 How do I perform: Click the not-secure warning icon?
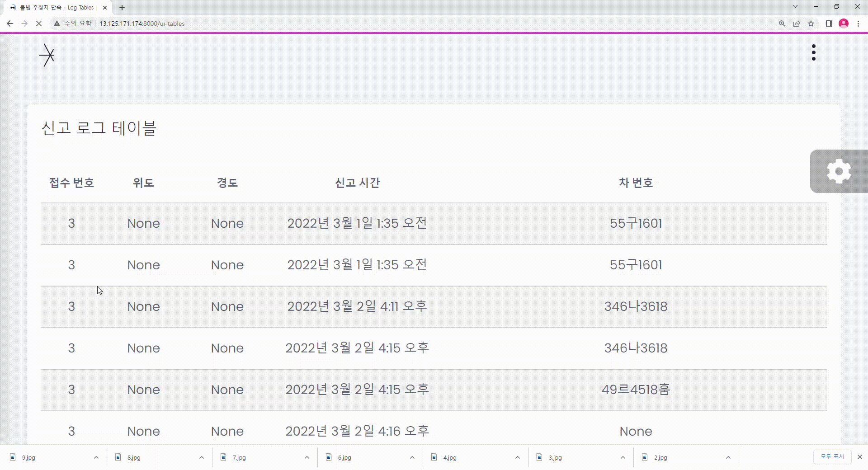point(57,23)
